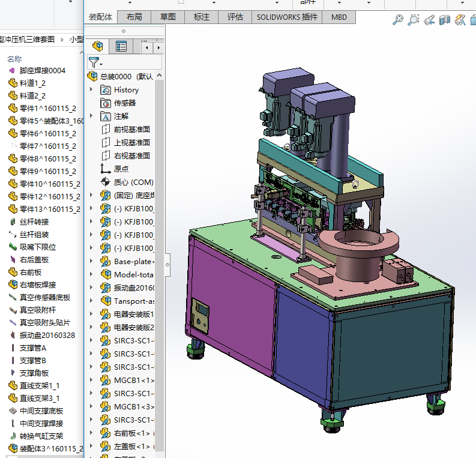
Task: Expand the Base-plate component node
Action: [x=91, y=261]
